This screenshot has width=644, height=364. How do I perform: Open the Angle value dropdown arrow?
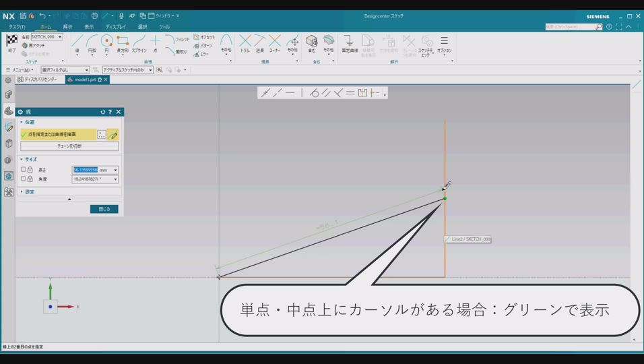(x=115, y=179)
